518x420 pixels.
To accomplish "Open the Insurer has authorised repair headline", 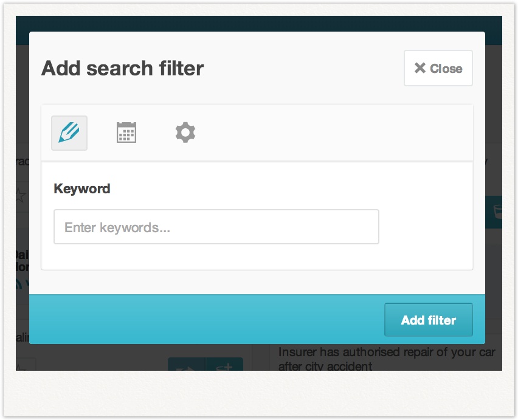I will pos(386,359).
